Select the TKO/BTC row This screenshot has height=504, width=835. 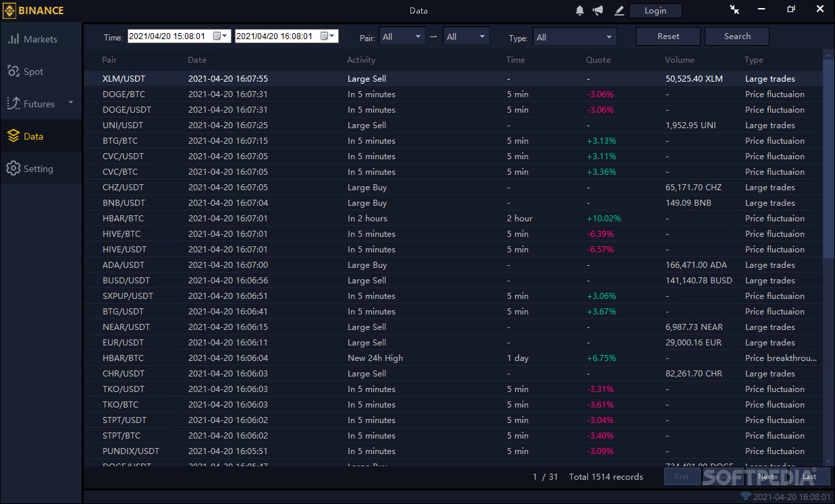(453, 405)
